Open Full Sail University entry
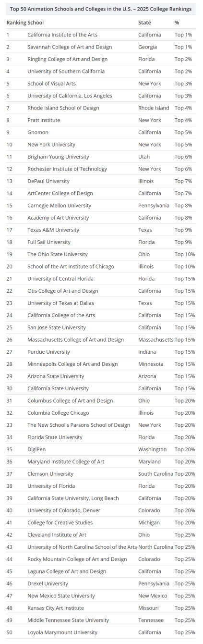This screenshot has height=644, width=203. [x=49, y=242]
